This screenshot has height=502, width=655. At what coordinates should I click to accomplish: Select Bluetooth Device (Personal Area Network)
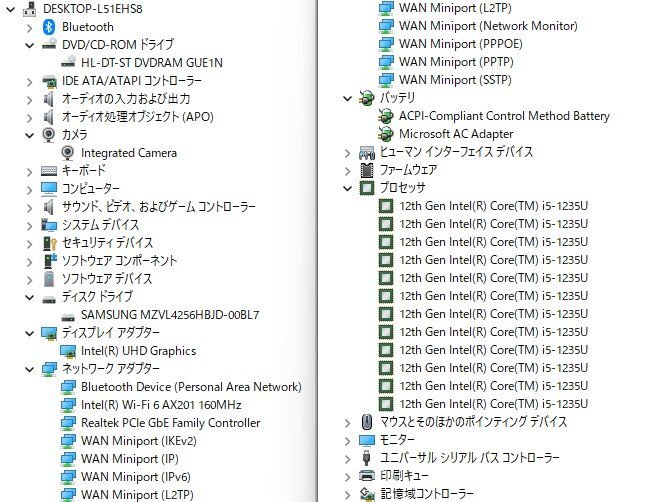[x=191, y=387]
